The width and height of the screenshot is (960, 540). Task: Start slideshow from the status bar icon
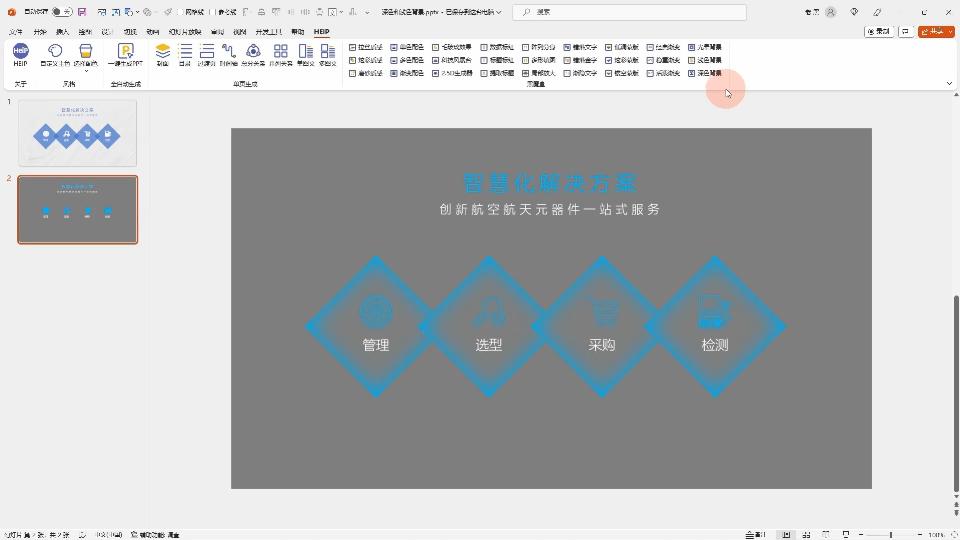(x=846, y=534)
